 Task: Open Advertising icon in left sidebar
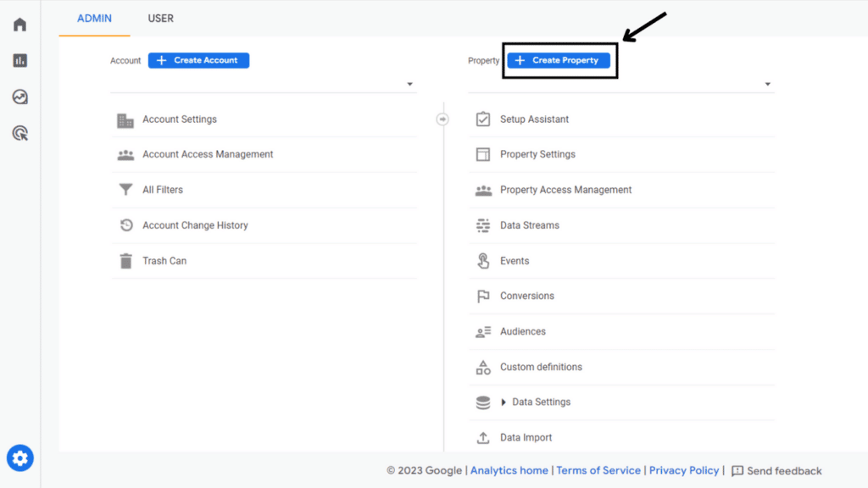tap(19, 133)
